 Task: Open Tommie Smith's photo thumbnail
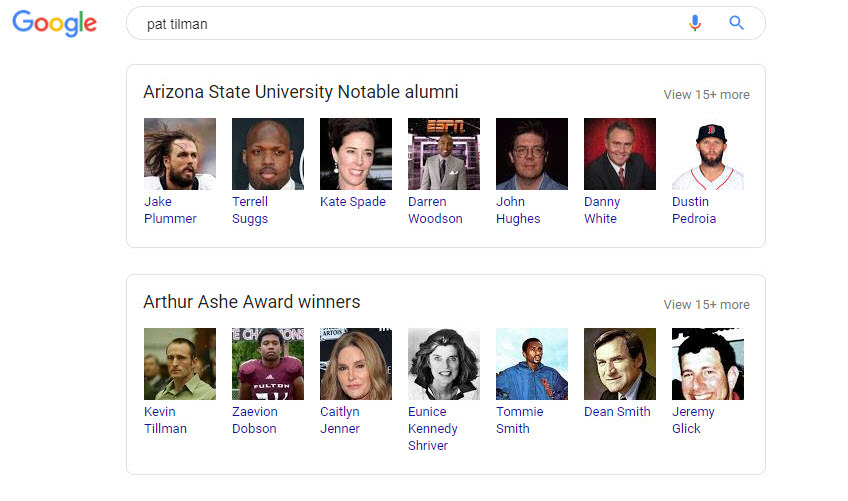coord(532,364)
